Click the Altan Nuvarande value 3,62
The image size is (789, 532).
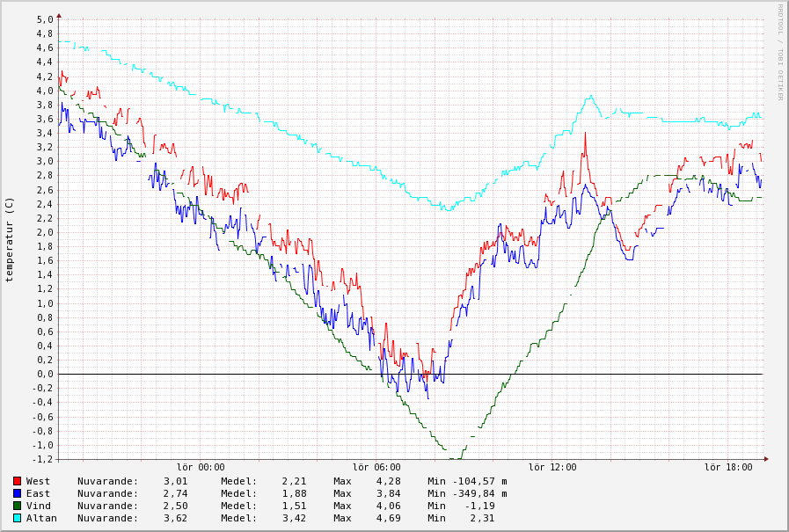pyautogui.click(x=175, y=518)
